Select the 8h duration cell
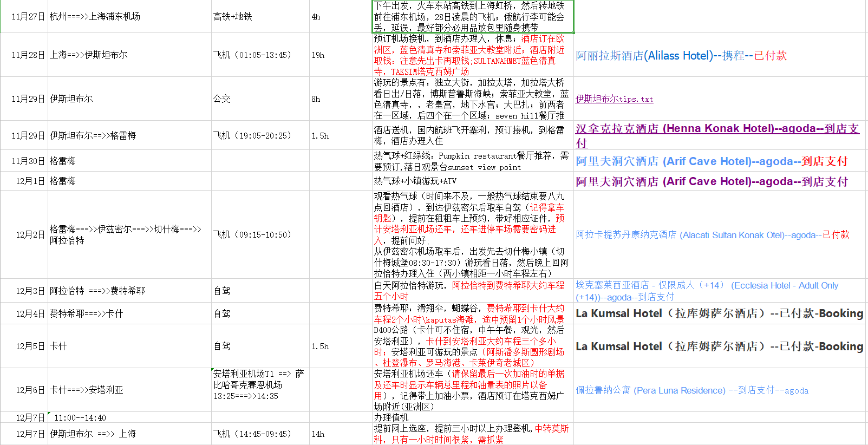The height and width of the screenshot is (445, 868). coord(341,99)
